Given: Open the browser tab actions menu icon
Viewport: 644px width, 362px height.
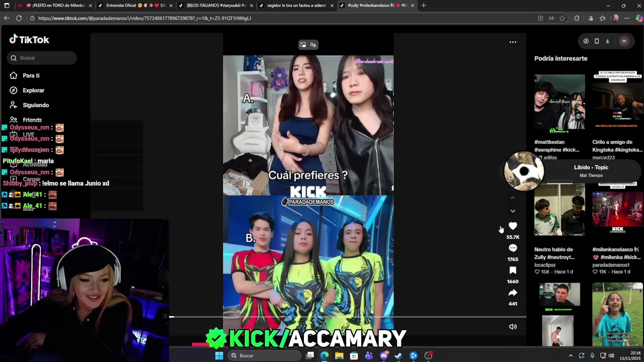Looking at the screenshot, I should pos(7,6).
